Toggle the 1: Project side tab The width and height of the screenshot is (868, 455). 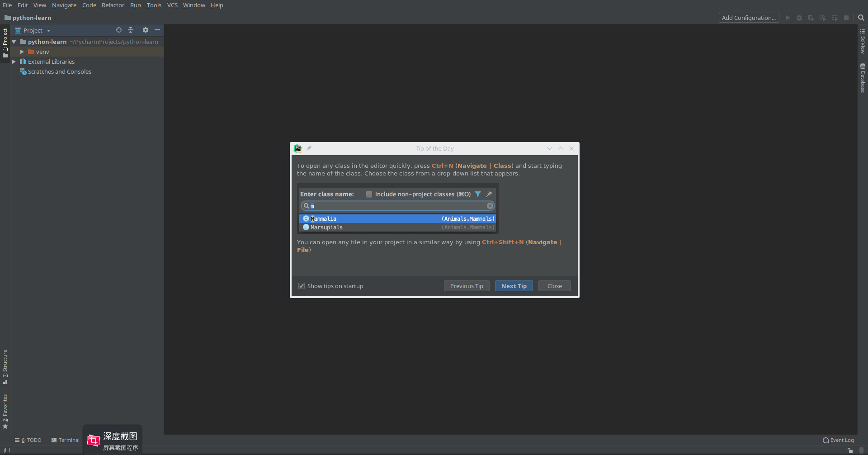(x=5, y=43)
